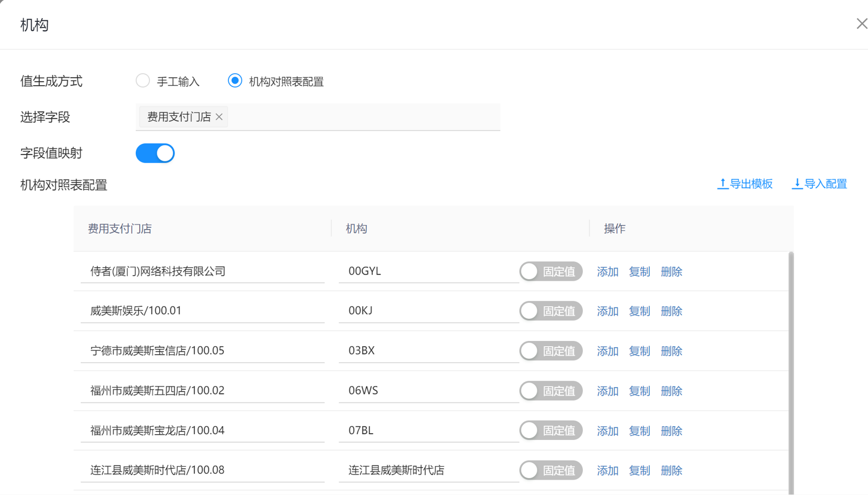Click 删除 on the 威美斯娱乐 row
Image resolution: width=868 pixels, height=495 pixels.
click(x=671, y=311)
